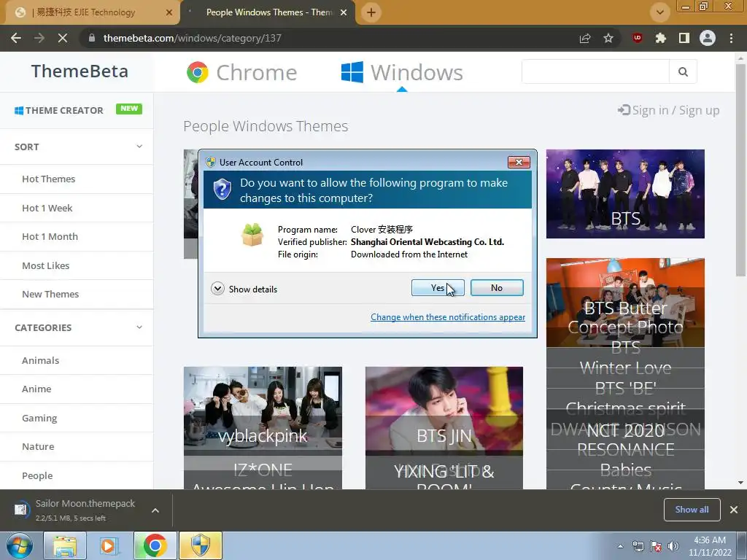Click the Clover installer box icon
The image size is (747, 560).
coord(252,235)
